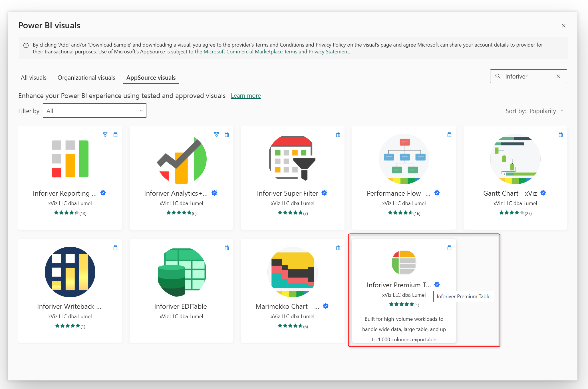
Task: Open Microsoft Commercial Marketplace Terms link
Action: click(x=250, y=52)
